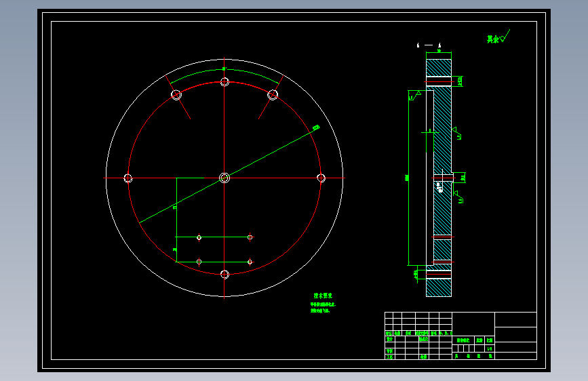Select the upper-left small hole of four-hole pattern
588x381 pixels.
[199, 237]
